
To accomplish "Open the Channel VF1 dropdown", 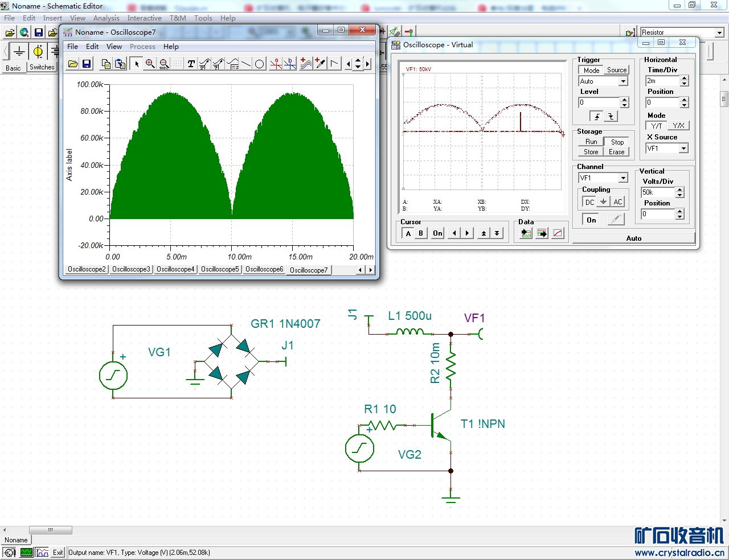I will tap(623, 178).
